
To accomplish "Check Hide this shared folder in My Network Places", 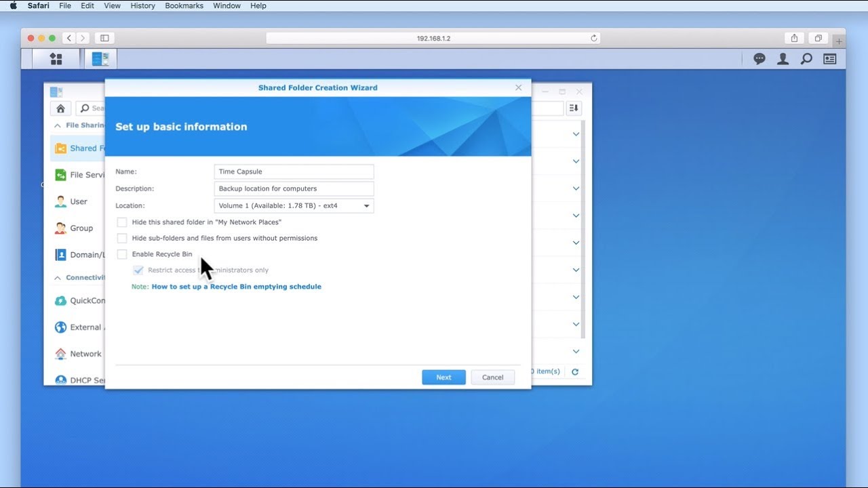I will 122,222.
